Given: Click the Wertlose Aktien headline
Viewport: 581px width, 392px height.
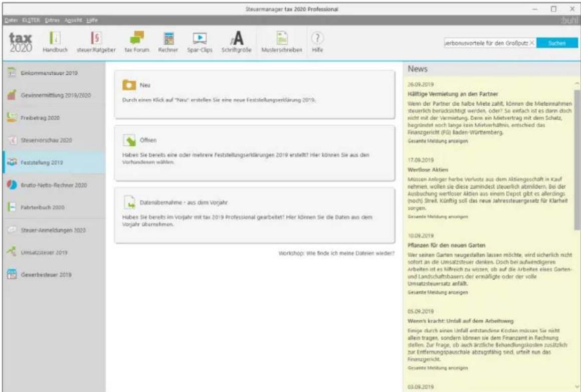Looking at the screenshot, I should [x=428, y=170].
